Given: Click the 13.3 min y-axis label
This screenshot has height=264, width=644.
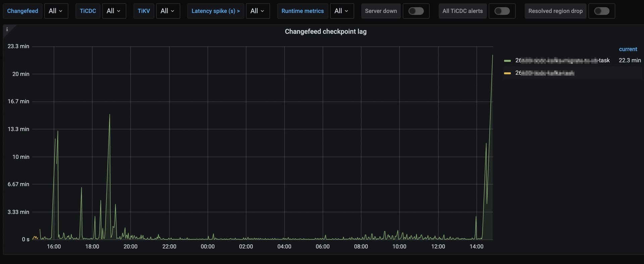Looking at the screenshot, I should [18, 129].
